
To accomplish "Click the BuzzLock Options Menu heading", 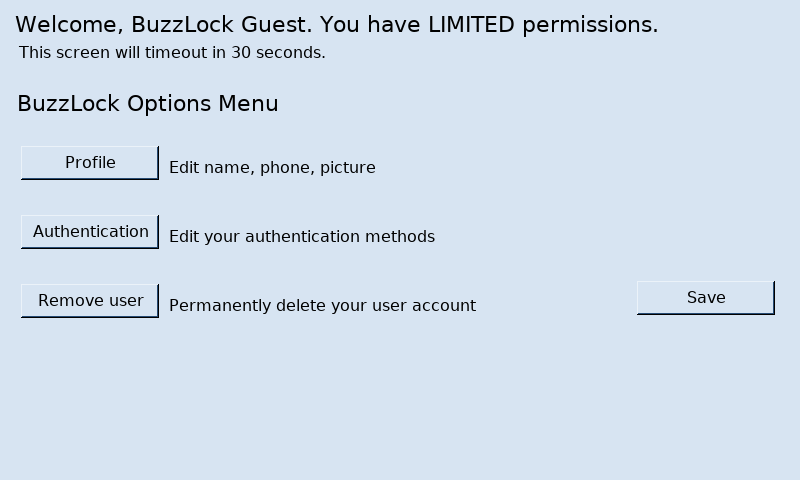I will (148, 104).
